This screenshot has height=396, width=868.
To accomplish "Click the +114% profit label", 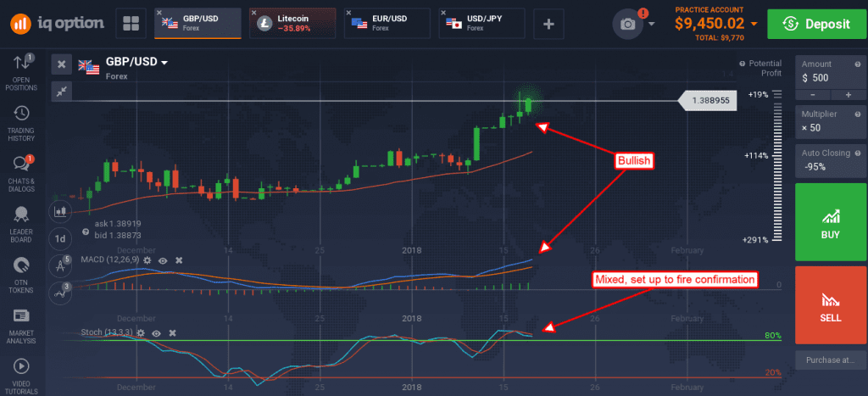I will [756, 156].
